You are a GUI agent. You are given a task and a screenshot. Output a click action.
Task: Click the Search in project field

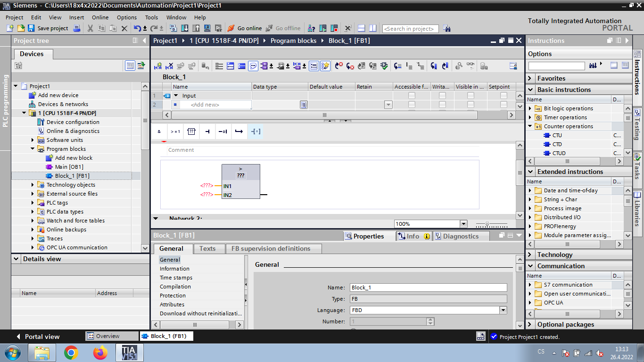coord(411,29)
